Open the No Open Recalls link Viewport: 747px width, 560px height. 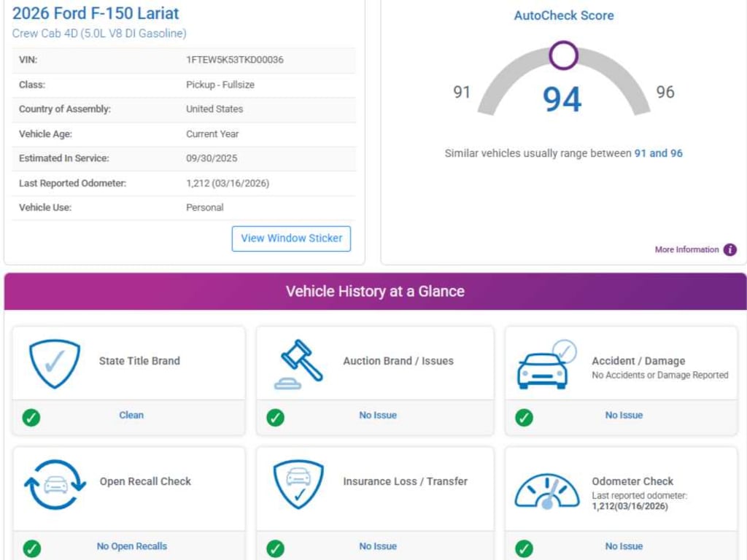click(131, 546)
